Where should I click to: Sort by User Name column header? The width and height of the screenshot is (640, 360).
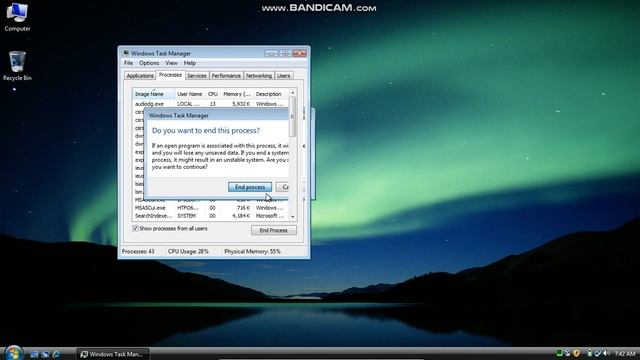pos(190,94)
